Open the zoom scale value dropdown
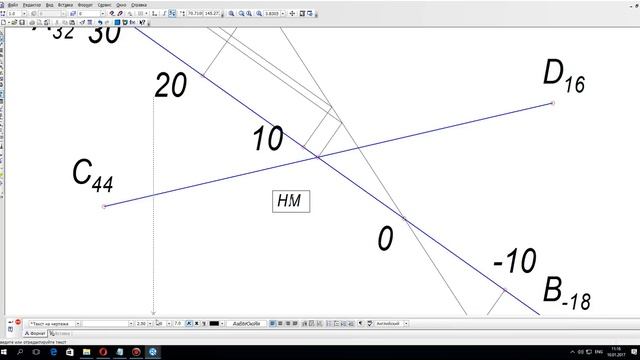 tap(282, 13)
